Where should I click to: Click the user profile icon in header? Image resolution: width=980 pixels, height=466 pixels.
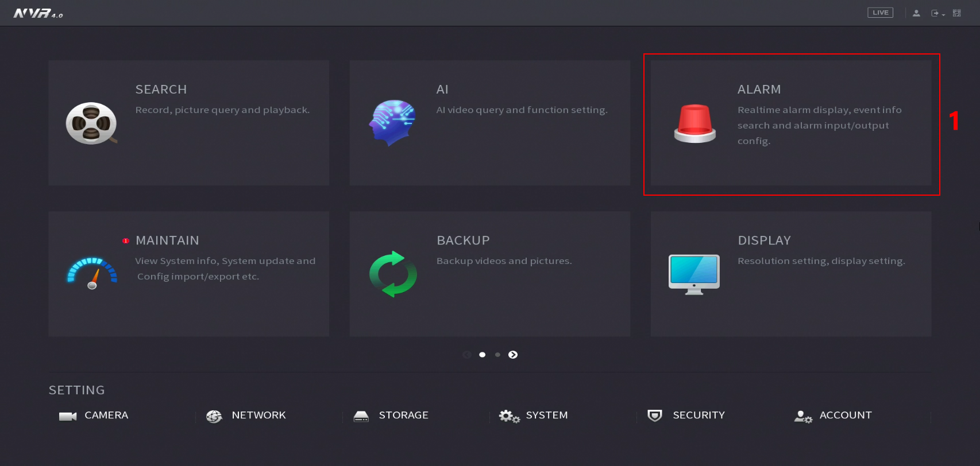tap(916, 13)
